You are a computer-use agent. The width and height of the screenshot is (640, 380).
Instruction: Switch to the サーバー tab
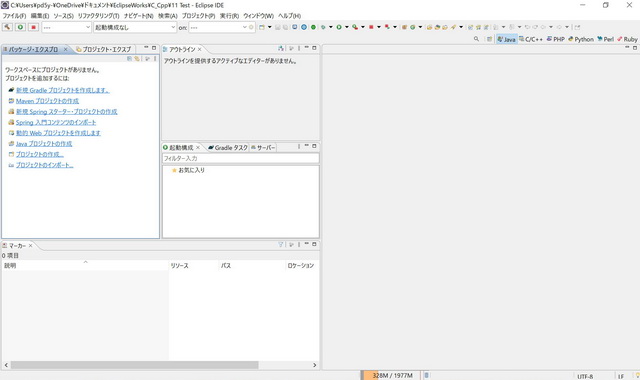coord(263,148)
